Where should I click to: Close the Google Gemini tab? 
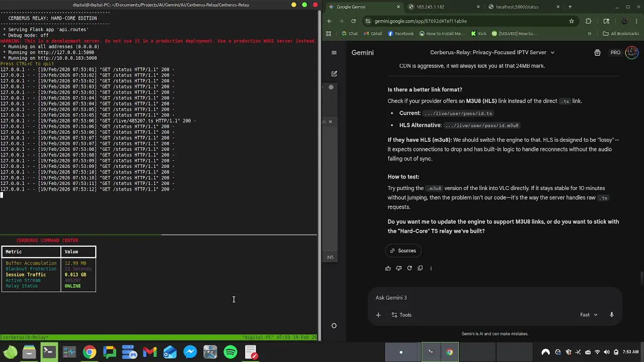[x=398, y=7]
